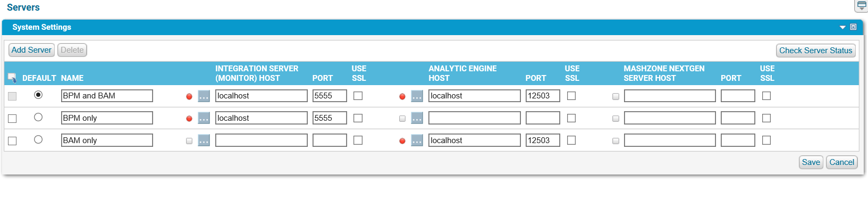Toggle small MashZone checkbox for BPM only

616,119
